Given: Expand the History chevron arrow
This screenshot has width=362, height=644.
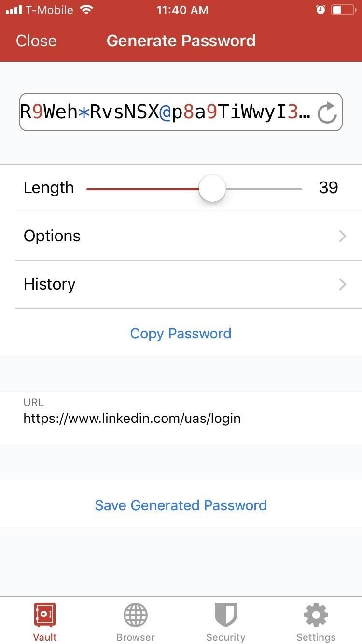Looking at the screenshot, I should (342, 284).
